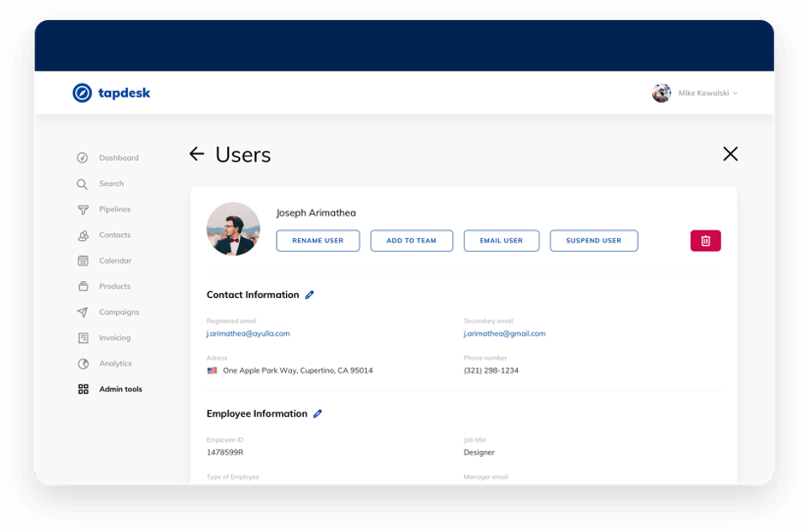Click the US flag icon beside address
This screenshot has width=808, height=532.
pyautogui.click(x=212, y=370)
